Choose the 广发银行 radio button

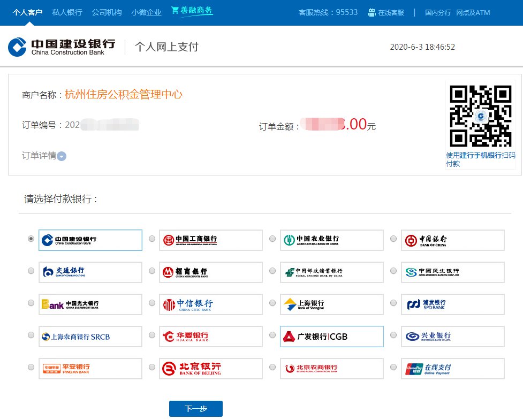click(x=272, y=335)
